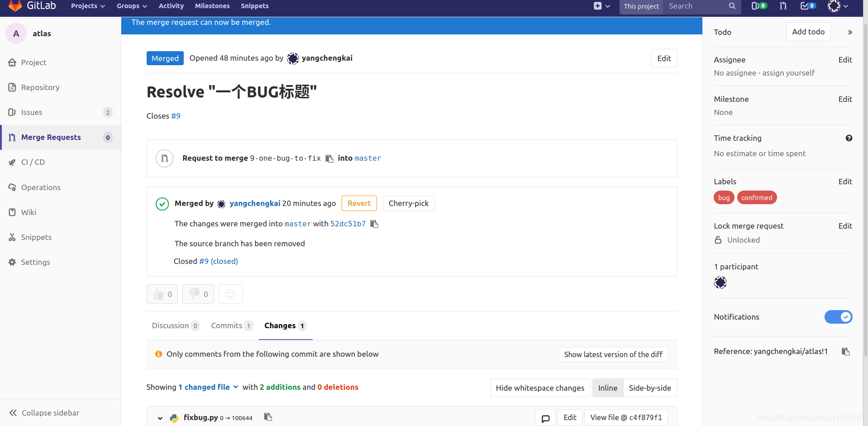Copy commit SHA 52dc51b7 with copy icon
Screen dimensions: 868x426
click(374, 224)
